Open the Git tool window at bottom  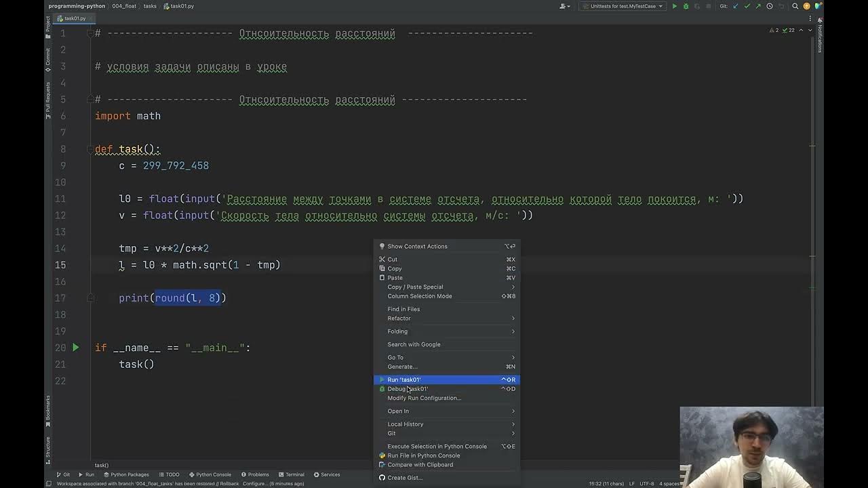tap(63, 474)
